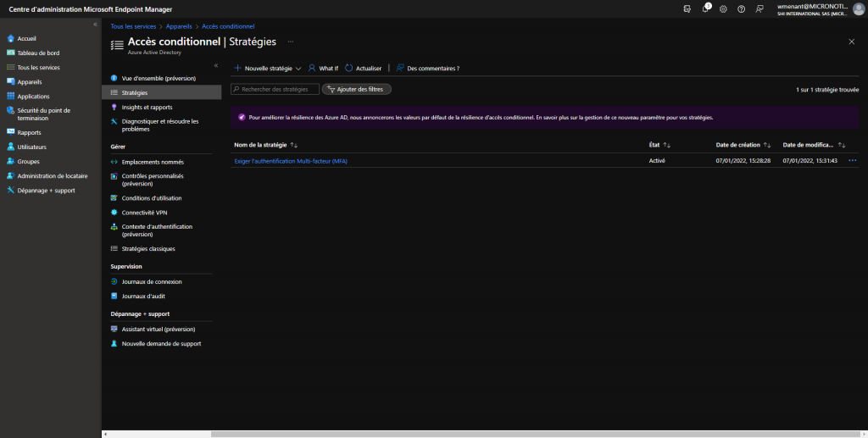The image size is (868, 438).
Task: Click the Activé status cell
Action: point(657,161)
